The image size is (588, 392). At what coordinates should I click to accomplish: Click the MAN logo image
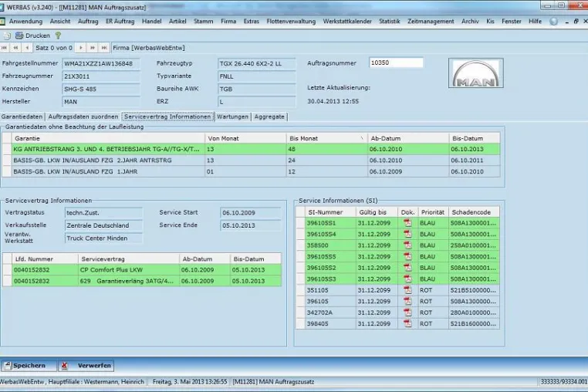point(476,73)
